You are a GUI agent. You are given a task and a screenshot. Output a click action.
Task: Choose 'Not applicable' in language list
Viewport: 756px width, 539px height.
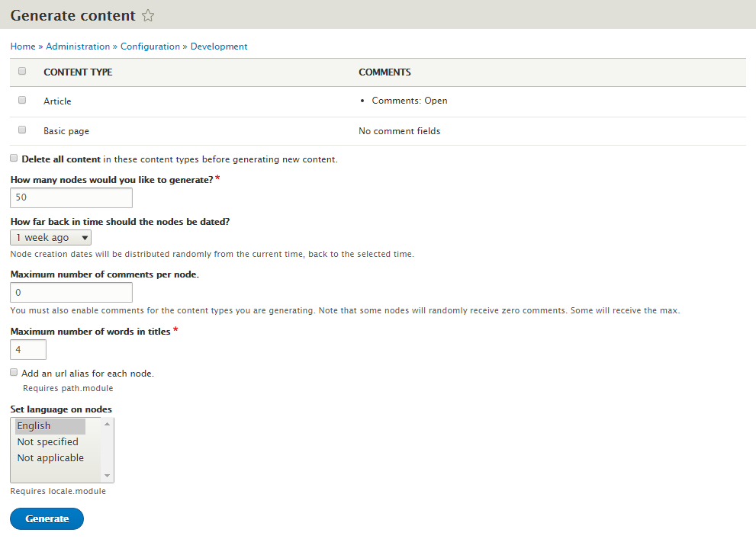pyautogui.click(x=50, y=457)
